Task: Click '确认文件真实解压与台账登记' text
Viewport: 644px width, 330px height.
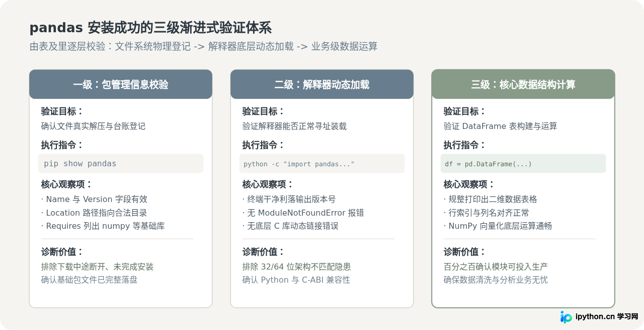Action: (x=93, y=126)
